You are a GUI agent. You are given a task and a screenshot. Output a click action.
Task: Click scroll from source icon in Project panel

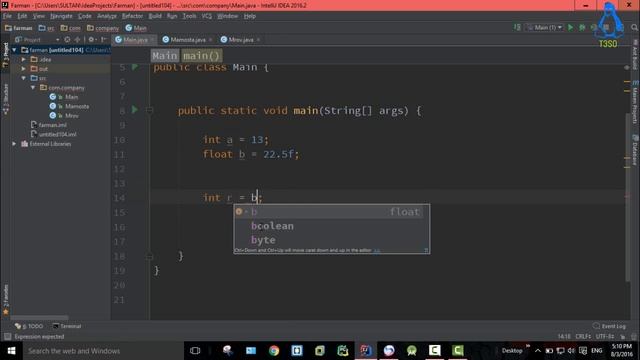67,40
